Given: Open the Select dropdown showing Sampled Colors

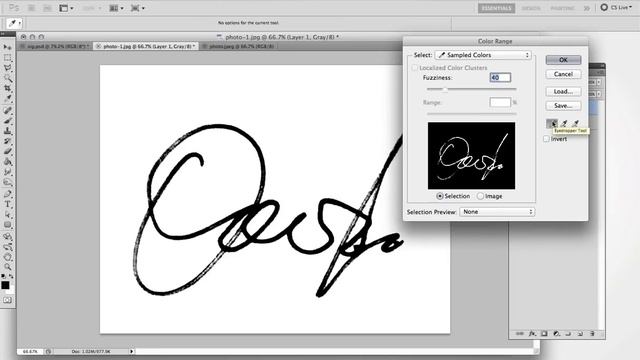Looking at the screenshot, I should [483, 55].
